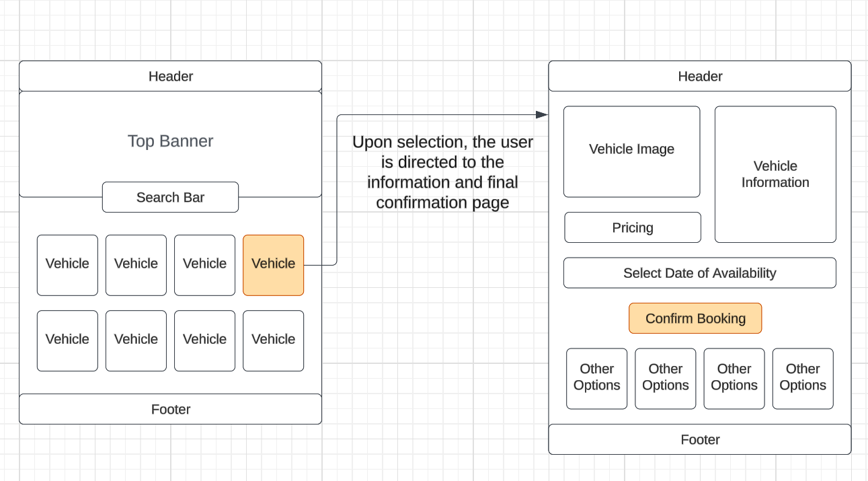Select the orange highlighted Vehicle box
This screenshot has height=481, width=868.
click(273, 264)
